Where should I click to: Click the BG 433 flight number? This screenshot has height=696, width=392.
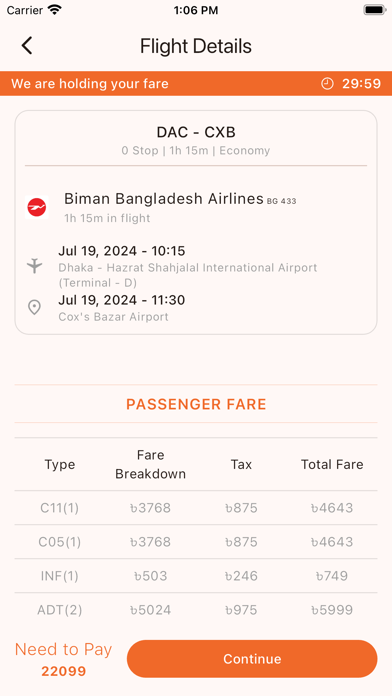pos(281,201)
